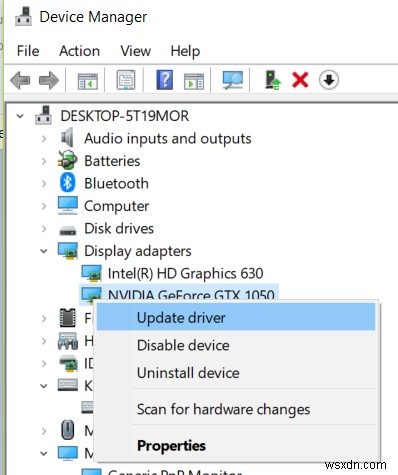Viewport: 398px width, 475px height.
Task: Click the speaker icon for Audio inputs
Action: [x=67, y=138]
